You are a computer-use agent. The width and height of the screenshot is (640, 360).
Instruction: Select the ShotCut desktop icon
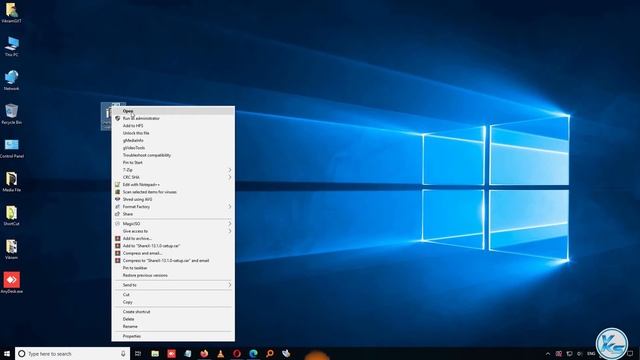pyautogui.click(x=11, y=216)
